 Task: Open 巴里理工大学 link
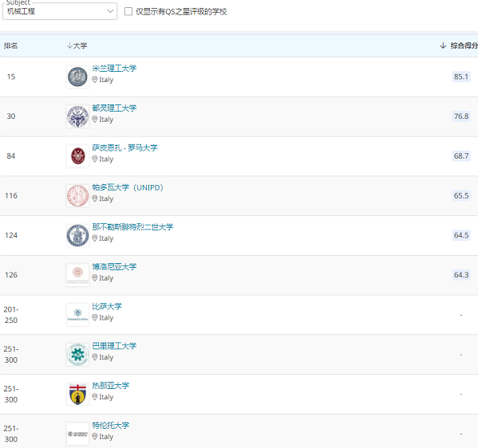click(x=114, y=346)
